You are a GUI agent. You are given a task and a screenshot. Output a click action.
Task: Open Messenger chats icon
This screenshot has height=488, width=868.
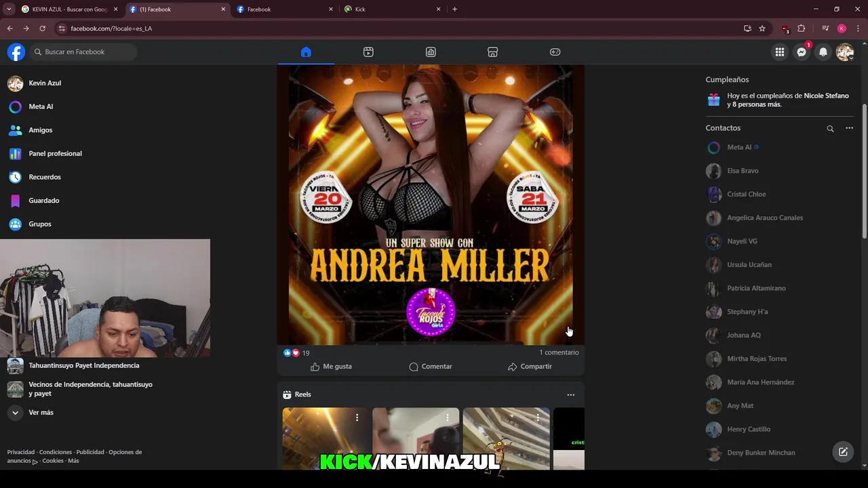click(802, 52)
